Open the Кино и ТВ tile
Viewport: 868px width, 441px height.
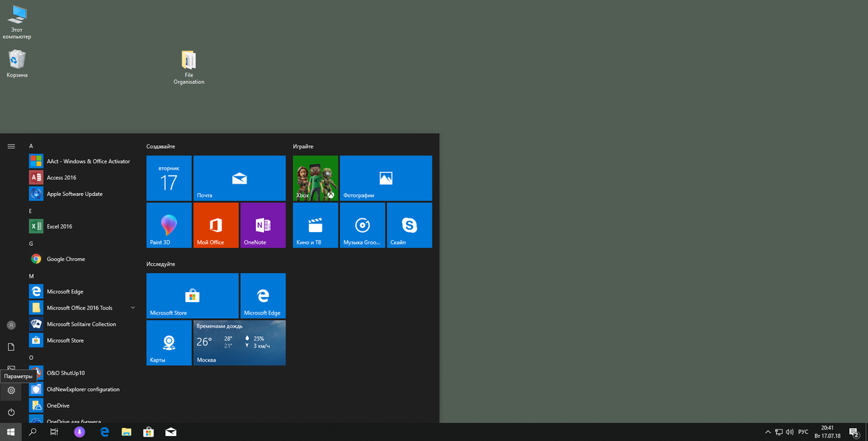[315, 225]
